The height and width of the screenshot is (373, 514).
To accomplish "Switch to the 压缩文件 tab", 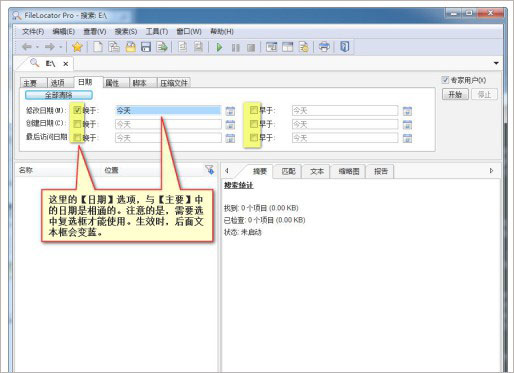I will click(x=174, y=83).
